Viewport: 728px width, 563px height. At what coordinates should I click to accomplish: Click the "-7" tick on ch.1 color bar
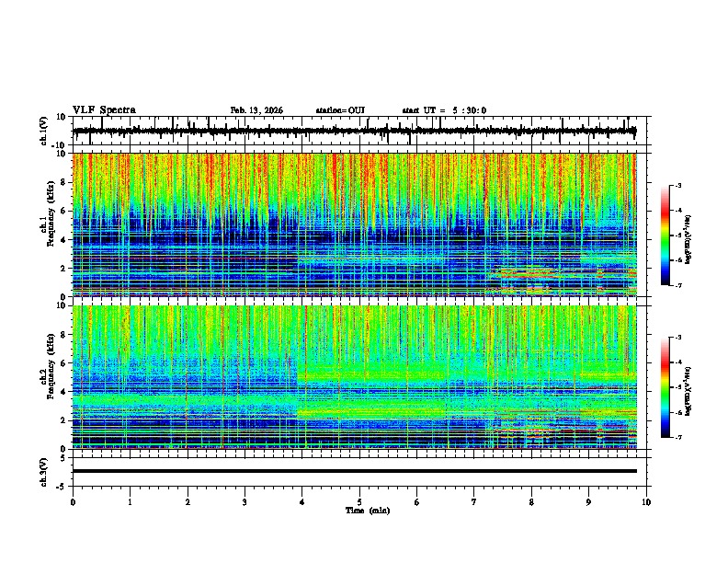678,286
